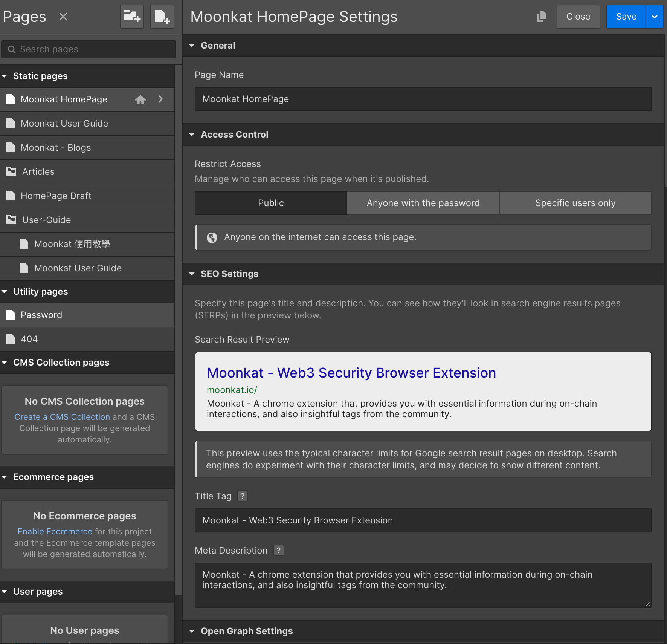The image size is (667, 644).
Task: Create a new page with the add page icon
Action: pyautogui.click(x=162, y=17)
